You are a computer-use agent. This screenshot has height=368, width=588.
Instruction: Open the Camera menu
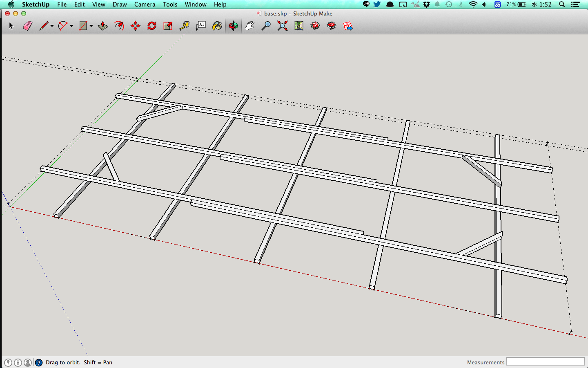pos(145,4)
